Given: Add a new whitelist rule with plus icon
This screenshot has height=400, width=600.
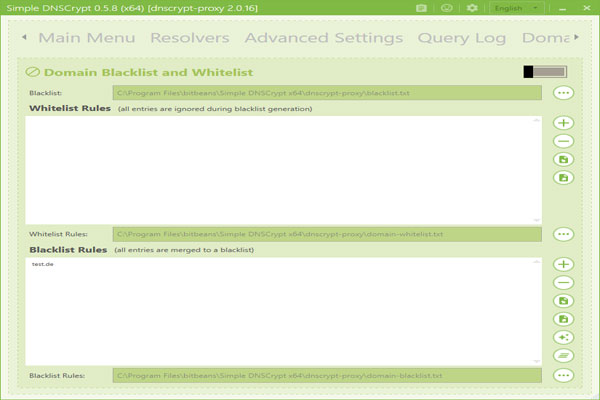Looking at the screenshot, I should pyautogui.click(x=563, y=123).
